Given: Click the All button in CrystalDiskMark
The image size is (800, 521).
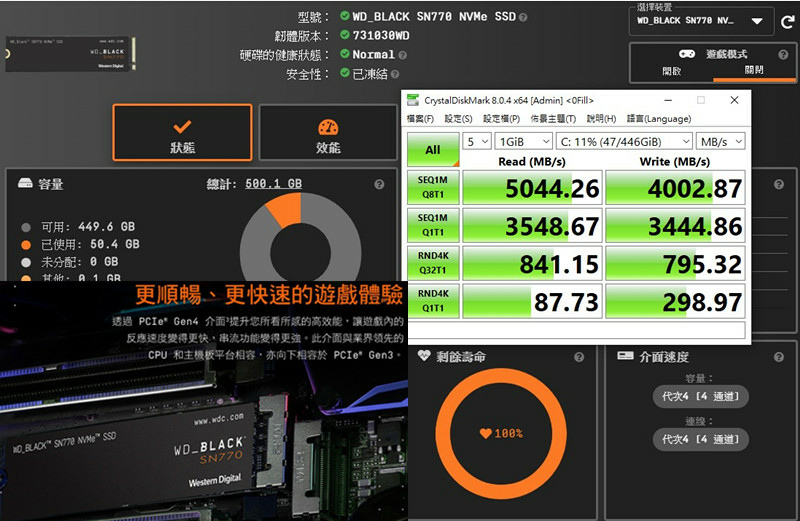Looking at the screenshot, I should coord(433,150).
